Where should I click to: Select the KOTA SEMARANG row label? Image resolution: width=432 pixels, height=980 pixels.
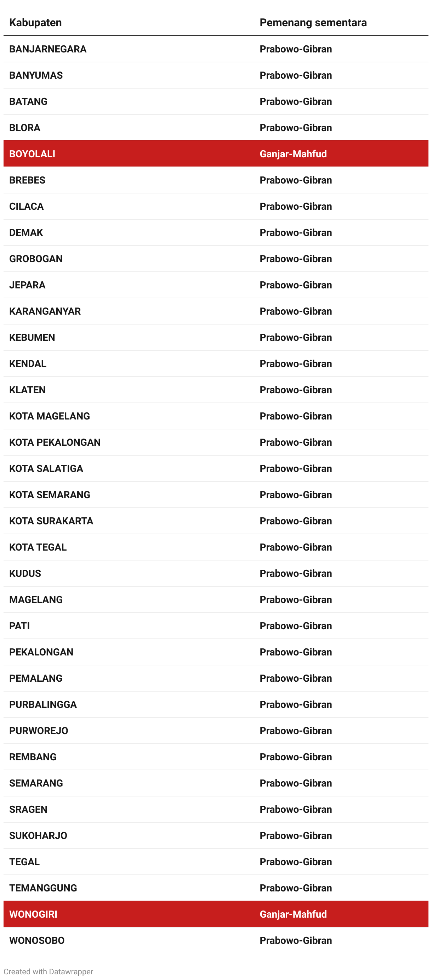tap(50, 495)
